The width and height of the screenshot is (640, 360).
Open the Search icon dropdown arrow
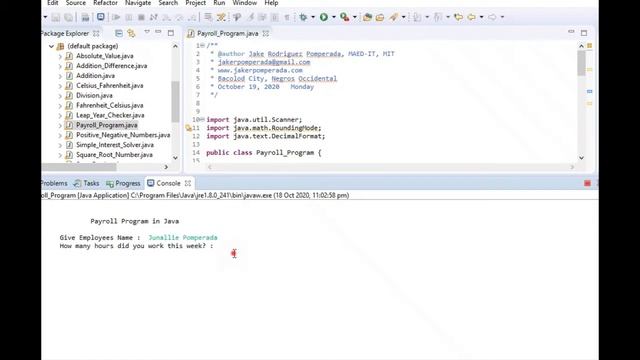pyautogui.click(x=404, y=17)
